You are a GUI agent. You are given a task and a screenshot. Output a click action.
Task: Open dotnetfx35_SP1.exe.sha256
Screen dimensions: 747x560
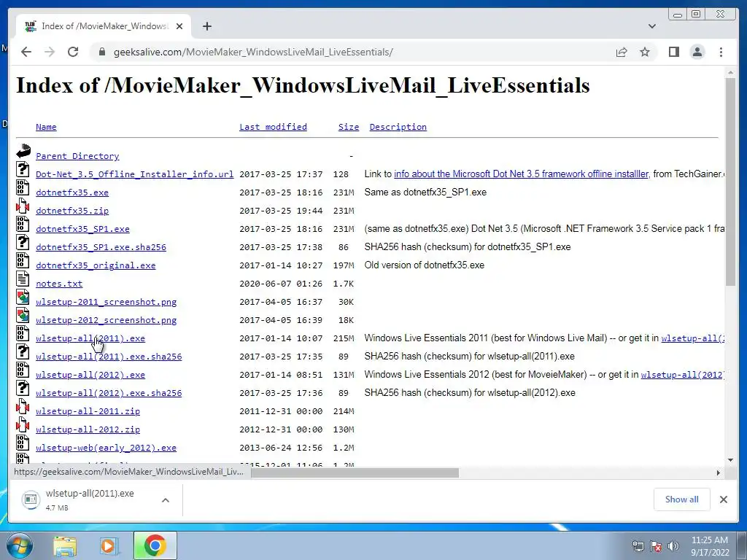click(x=101, y=247)
